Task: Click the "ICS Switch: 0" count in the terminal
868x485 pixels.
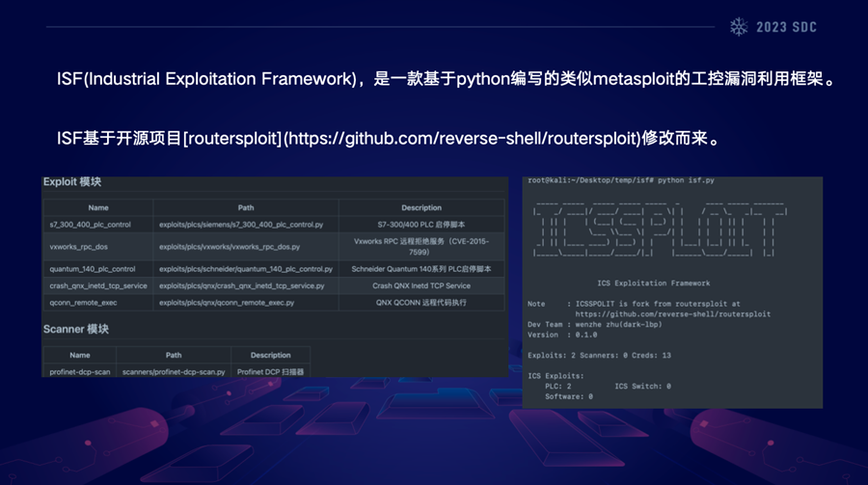Action: pyautogui.click(x=642, y=387)
